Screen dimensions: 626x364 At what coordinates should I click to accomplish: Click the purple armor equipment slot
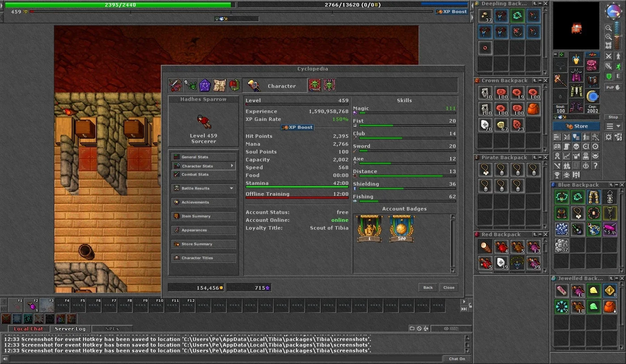point(576,75)
